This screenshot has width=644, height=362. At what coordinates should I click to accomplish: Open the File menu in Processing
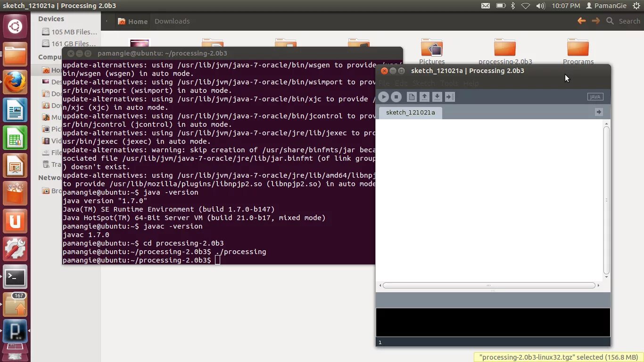click(x=384, y=83)
